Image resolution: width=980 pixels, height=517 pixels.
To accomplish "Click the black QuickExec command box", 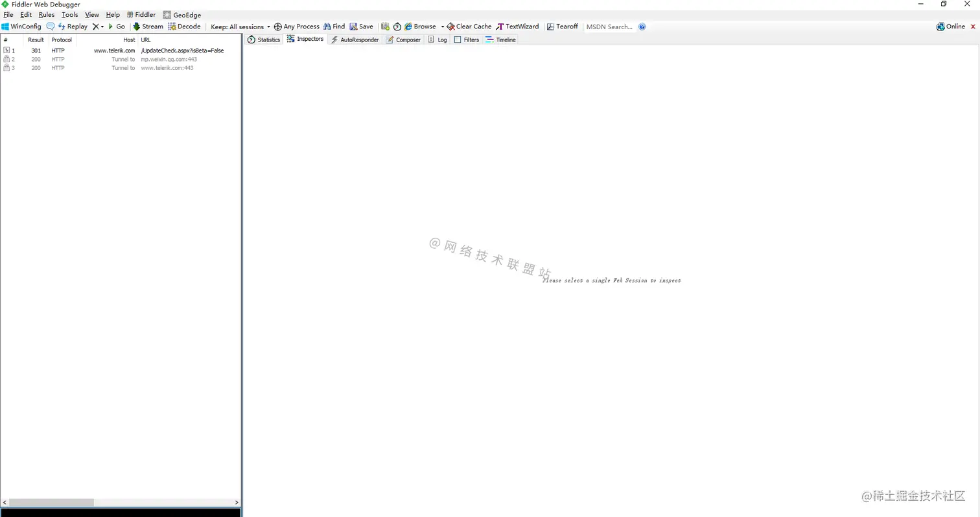I will (121, 512).
